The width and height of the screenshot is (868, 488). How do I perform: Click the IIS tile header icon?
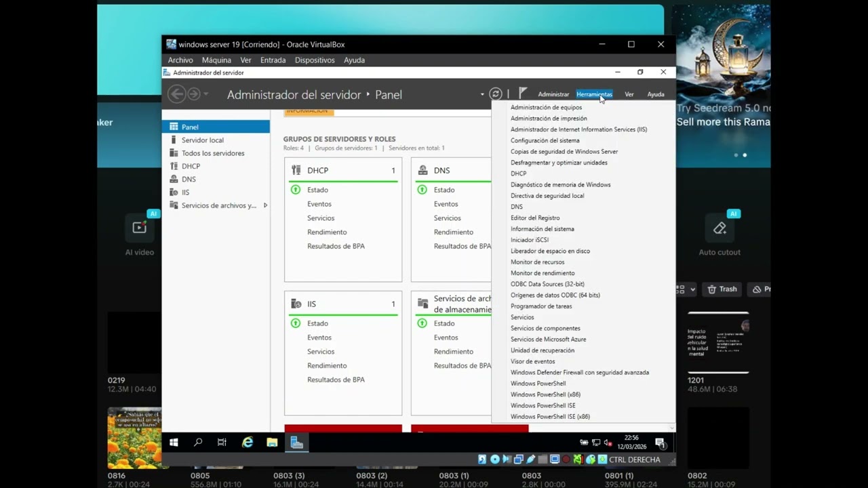pyautogui.click(x=296, y=304)
